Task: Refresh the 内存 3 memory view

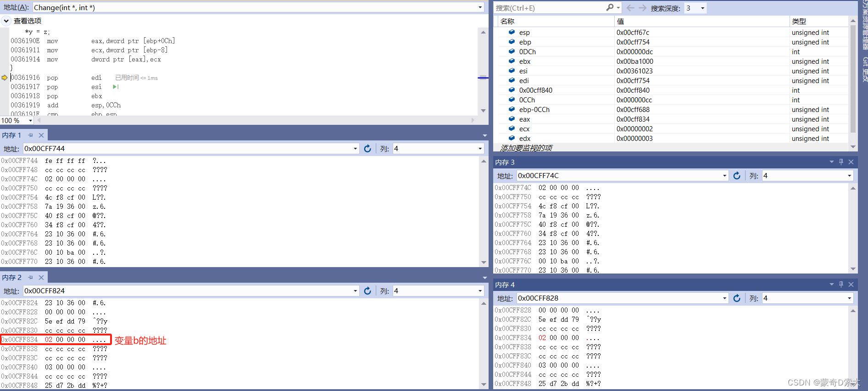Action: click(737, 176)
